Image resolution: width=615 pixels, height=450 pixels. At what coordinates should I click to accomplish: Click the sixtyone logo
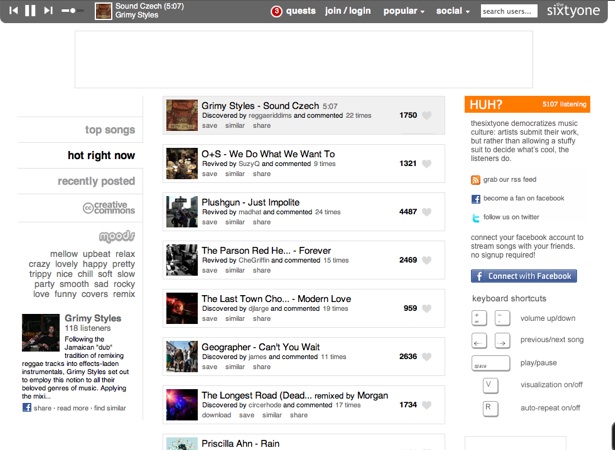tap(573, 10)
